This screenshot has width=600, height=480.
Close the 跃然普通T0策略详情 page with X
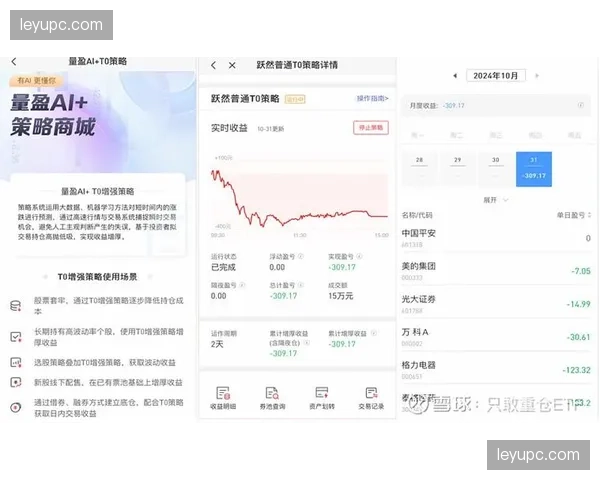pyautogui.click(x=232, y=65)
